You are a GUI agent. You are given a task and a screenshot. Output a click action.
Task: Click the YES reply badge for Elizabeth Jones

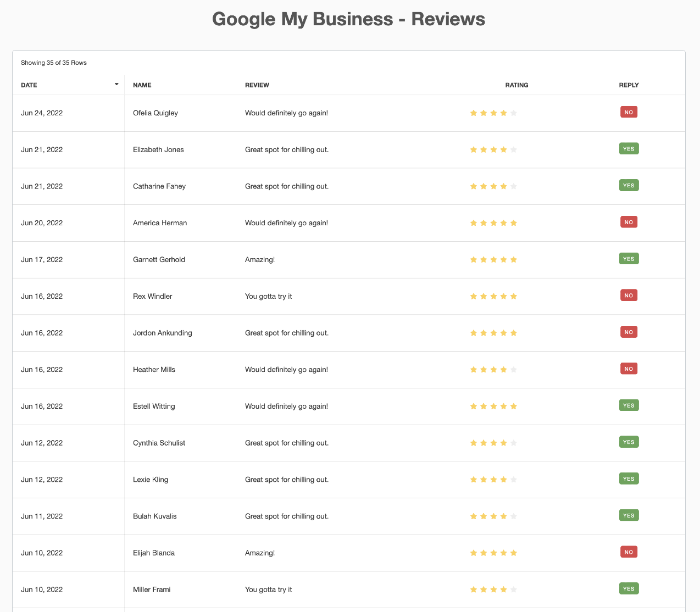point(629,149)
